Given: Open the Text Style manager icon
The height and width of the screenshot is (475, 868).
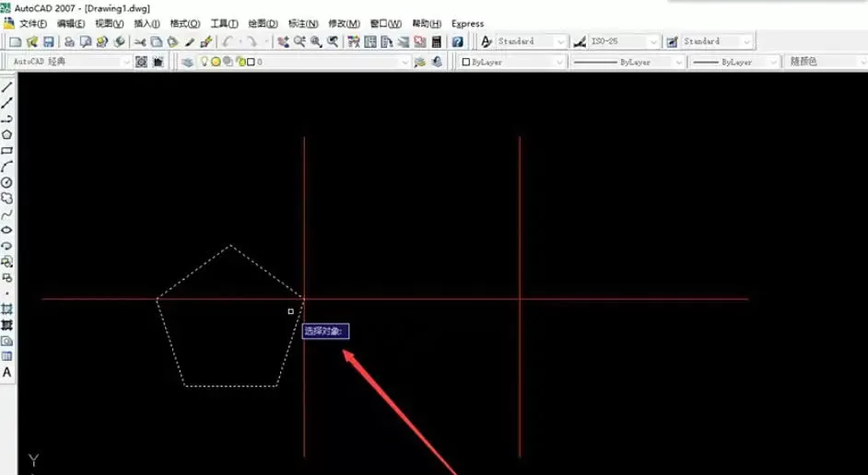Looking at the screenshot, I should 486,41.
